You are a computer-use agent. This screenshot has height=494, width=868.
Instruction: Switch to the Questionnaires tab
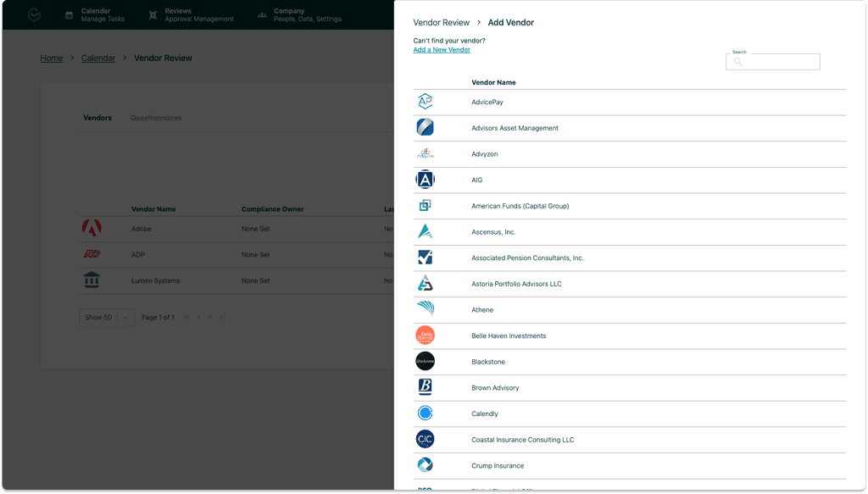pyautogui.click(x=155, y=118)
